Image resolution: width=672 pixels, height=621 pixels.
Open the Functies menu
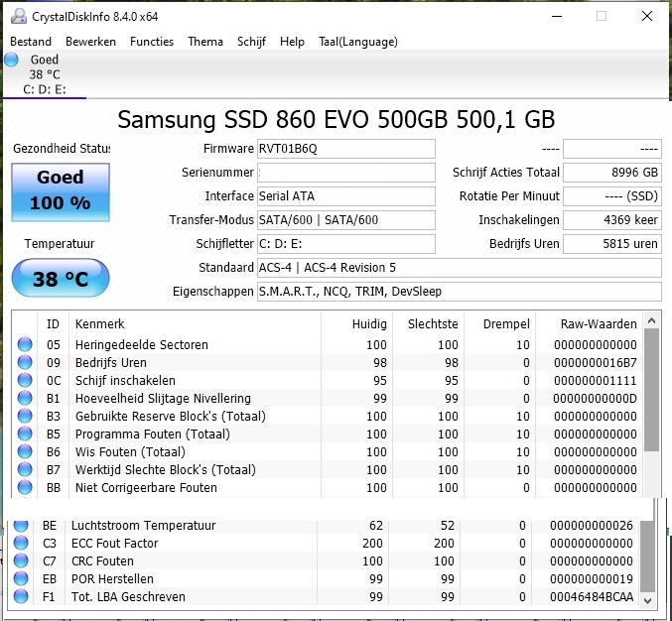coord(152,42)
